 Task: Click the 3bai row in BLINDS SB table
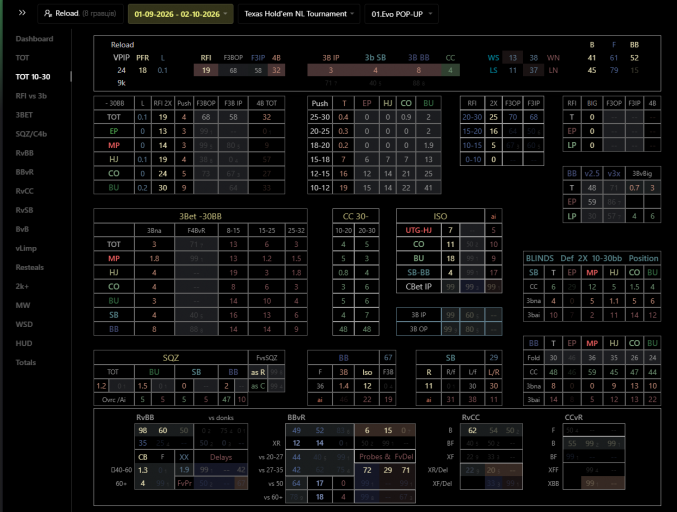click(534, 315)
